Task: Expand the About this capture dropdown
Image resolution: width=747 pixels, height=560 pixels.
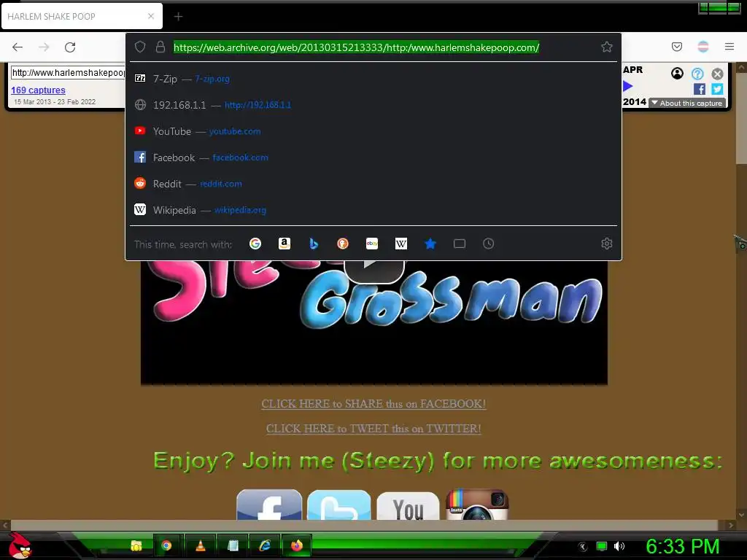Action: tap(687, 103)
